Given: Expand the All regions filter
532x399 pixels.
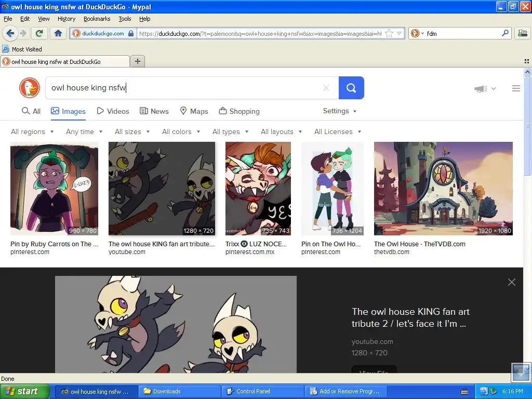Looking at the screenshot, I should point(32,131).
